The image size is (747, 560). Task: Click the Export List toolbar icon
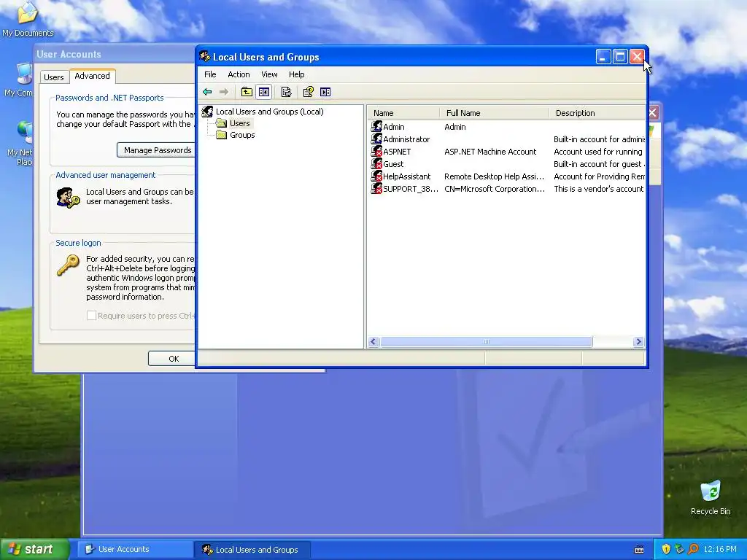(x=286, y=92)
